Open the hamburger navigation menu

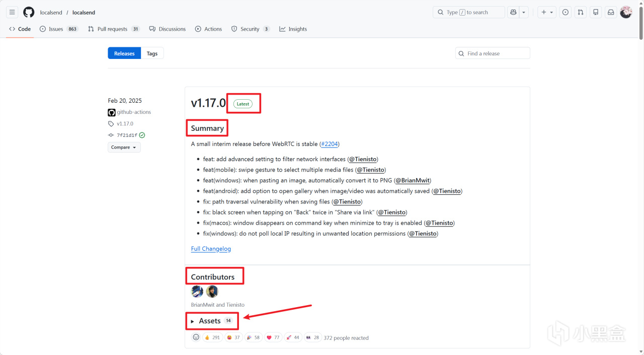coord(13,12)
